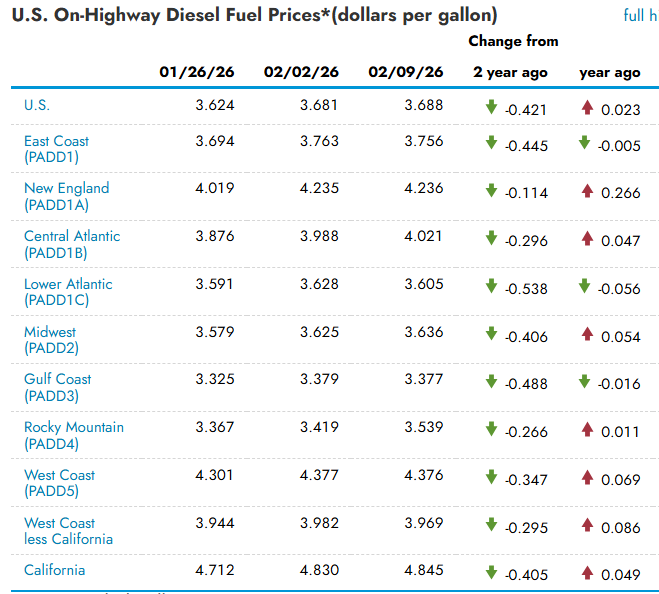Viewport: 659px width, 594px height.
Task: Click the red up arrow beside 0.023
Action: (x=587, y=107)
